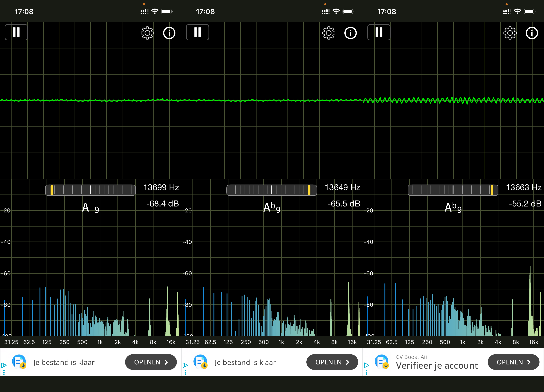Tap the 500 frequency label in middle spectrum
544x392 pixels.
pyautogui.click(x=264, y=342)
